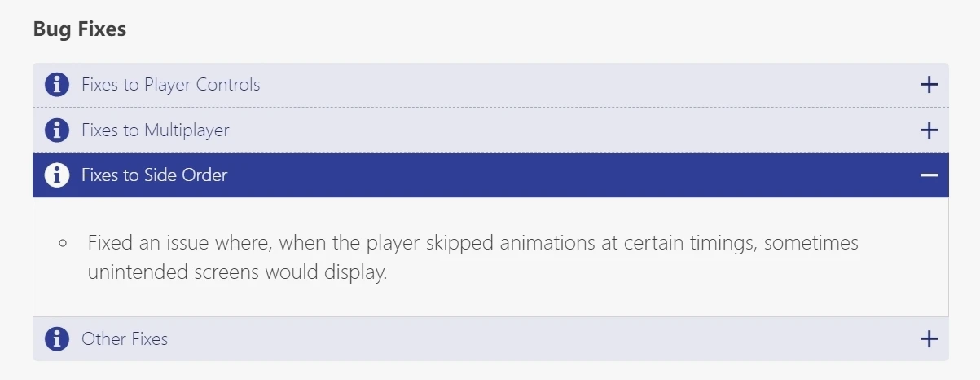Open the Fixes to Player Controls label
Screen dimensions: 980x380
pos(170,85)
